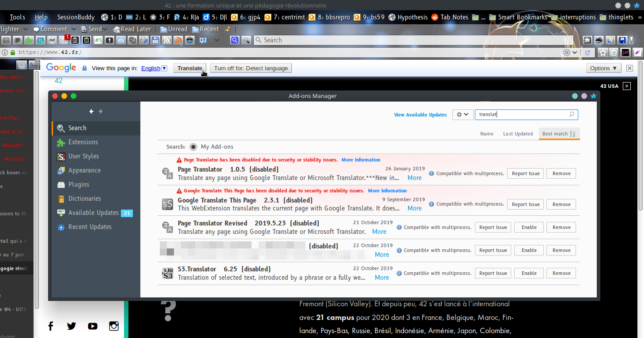Screen dimensions: 644x338
Task: Enable Page Translator Revised add-on
Action: coord(529,227)
